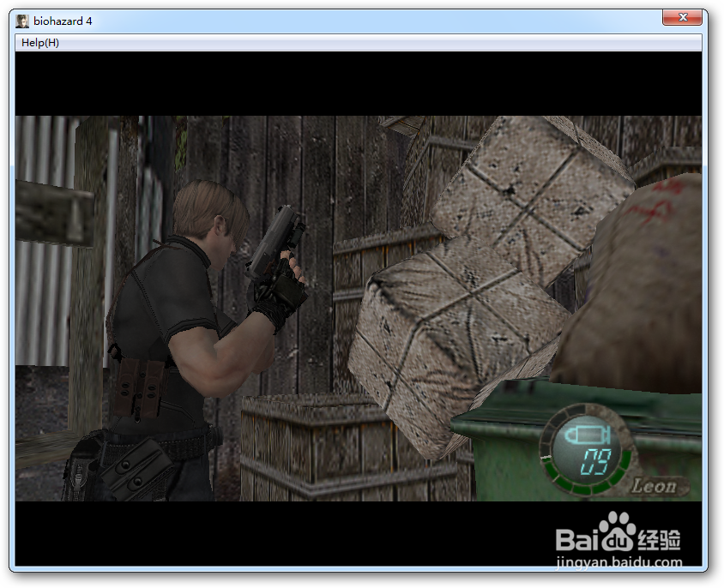Click the ammo count 09
This screenshot has height=588, width=724.
[x=595, y=461]
